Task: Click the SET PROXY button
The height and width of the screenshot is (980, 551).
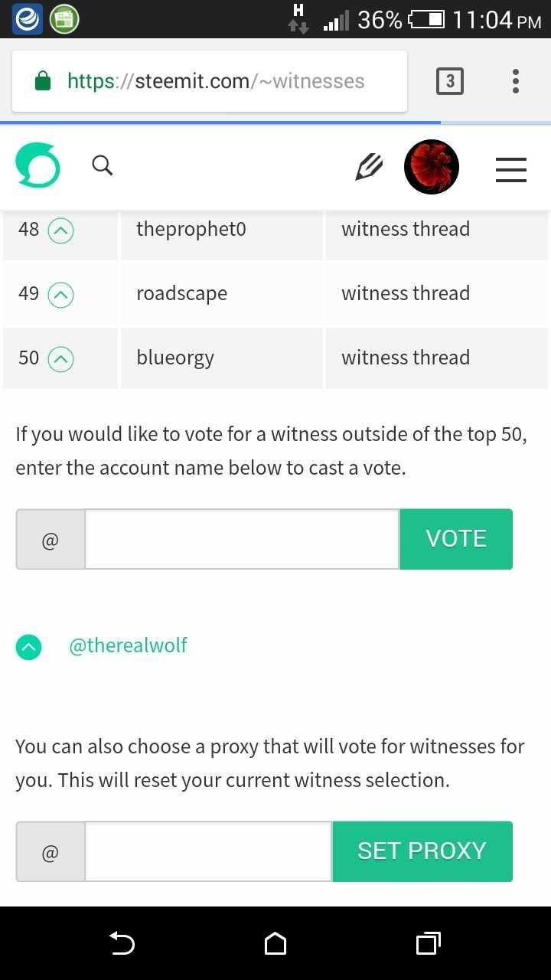Action: 422,851
